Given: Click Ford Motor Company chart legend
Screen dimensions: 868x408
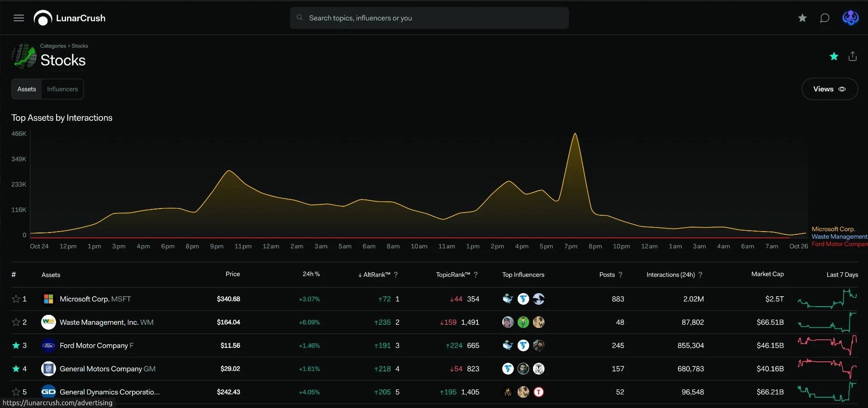Looking at the screenshot, I should 840,244.
